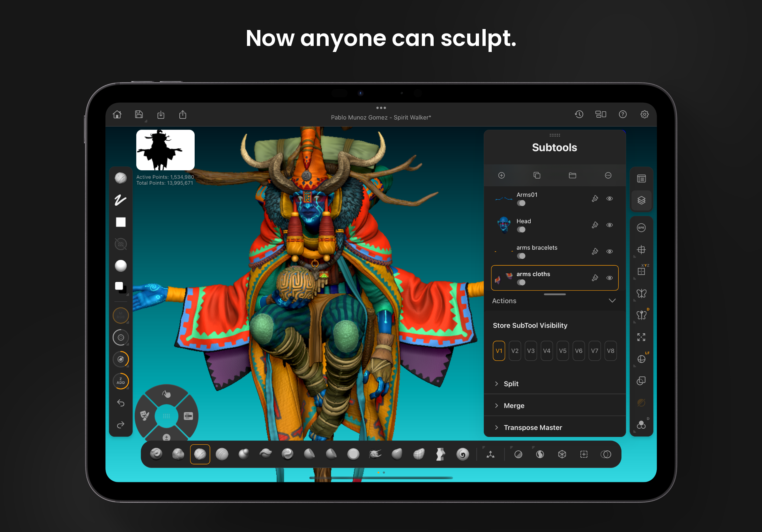Select visibility slot V5
The height and width of the screenshot is (532, 762).
pyautogui.click(x=563, y=351)
